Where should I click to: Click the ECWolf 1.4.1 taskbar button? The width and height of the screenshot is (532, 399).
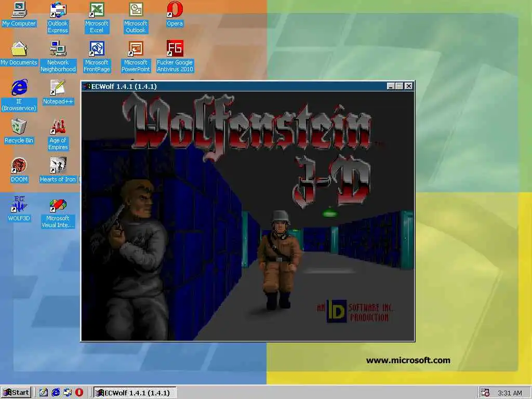point(135,393)
